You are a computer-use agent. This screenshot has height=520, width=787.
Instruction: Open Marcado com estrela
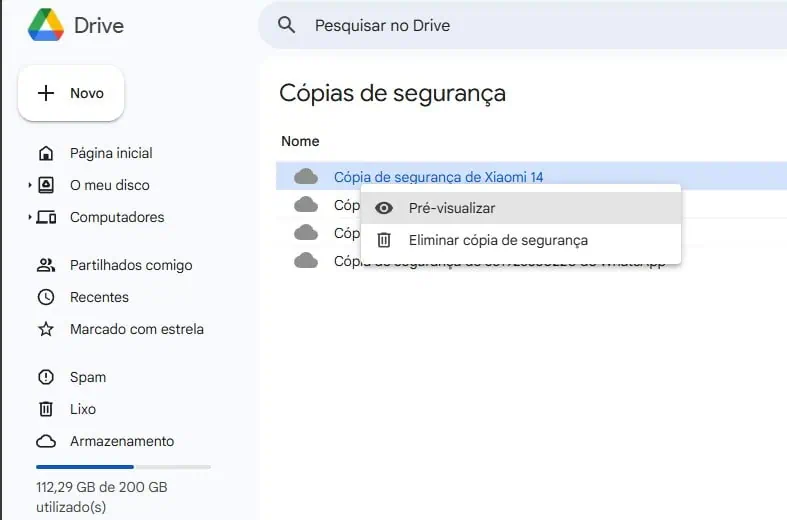[x=137, y=329]
